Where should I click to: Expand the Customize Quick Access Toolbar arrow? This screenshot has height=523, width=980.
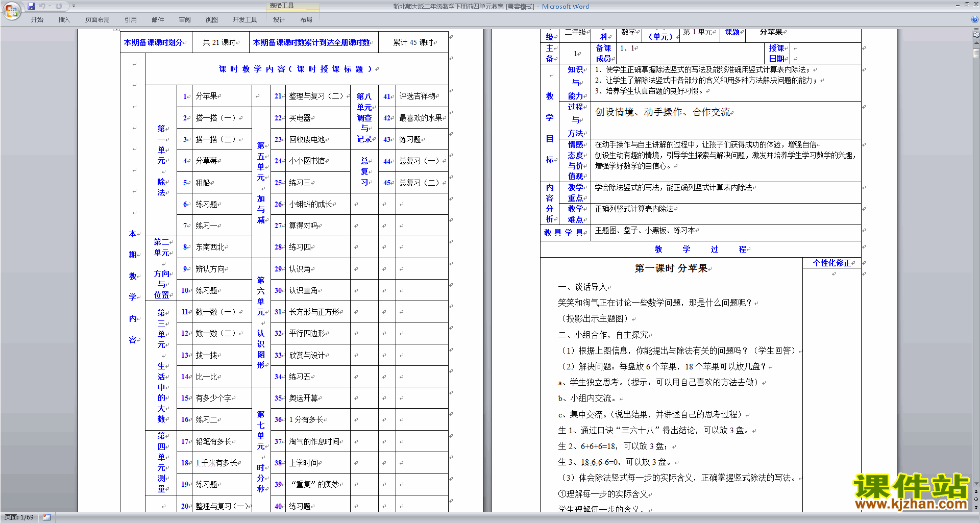coord(73,6)
